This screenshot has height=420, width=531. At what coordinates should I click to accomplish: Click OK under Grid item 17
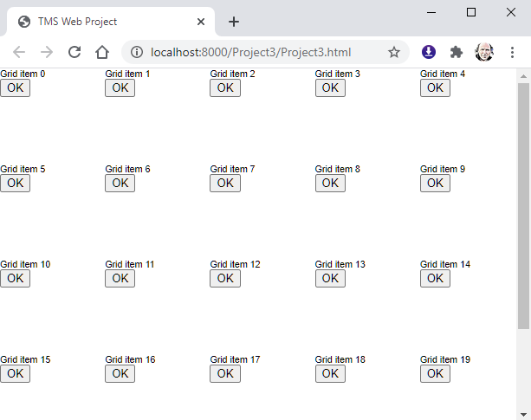tap(225, 373)
